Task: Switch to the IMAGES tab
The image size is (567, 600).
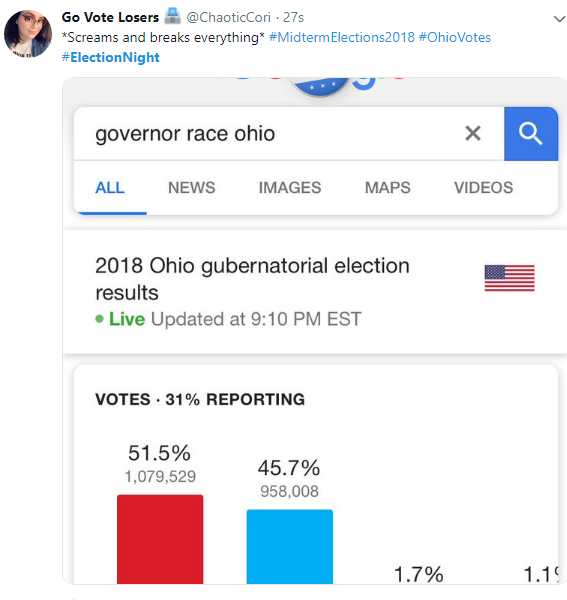Action: 290,188
